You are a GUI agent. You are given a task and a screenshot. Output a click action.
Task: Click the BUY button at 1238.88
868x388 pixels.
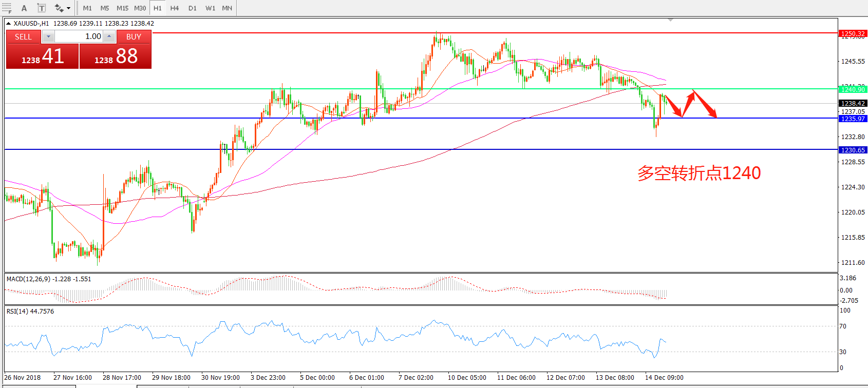116,56
